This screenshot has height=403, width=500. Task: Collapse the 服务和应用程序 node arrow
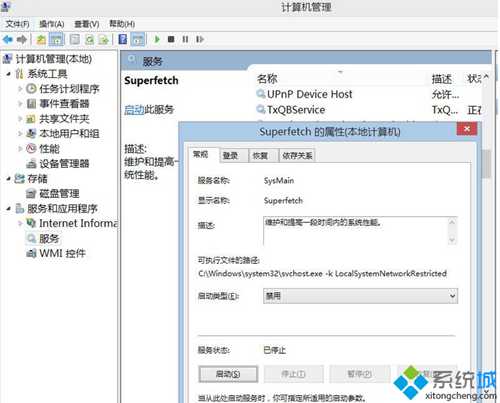click(x=9, y=209)
